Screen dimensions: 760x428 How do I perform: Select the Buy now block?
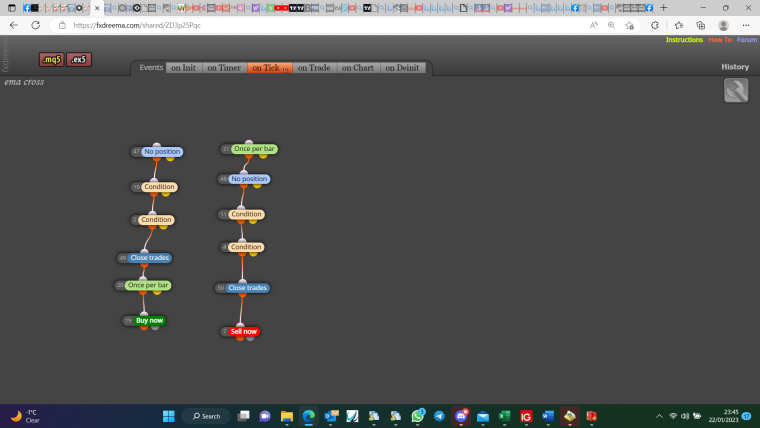coord(149,320)
